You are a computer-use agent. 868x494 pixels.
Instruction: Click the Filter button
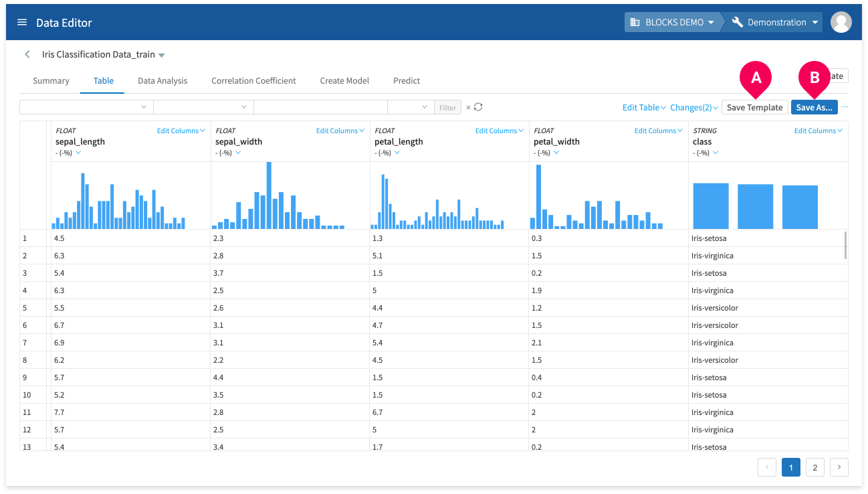pyautogui.click(x=447, y=107)
